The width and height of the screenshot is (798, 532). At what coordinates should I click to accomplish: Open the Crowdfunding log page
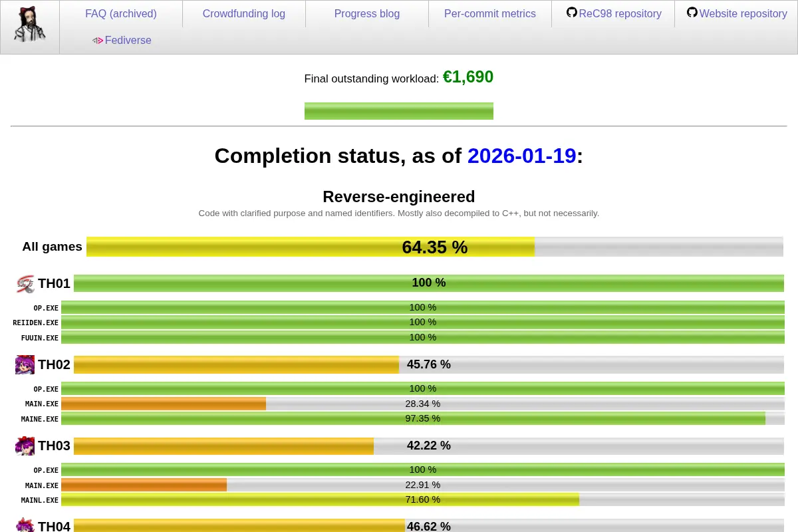click(x=244, y=13)
